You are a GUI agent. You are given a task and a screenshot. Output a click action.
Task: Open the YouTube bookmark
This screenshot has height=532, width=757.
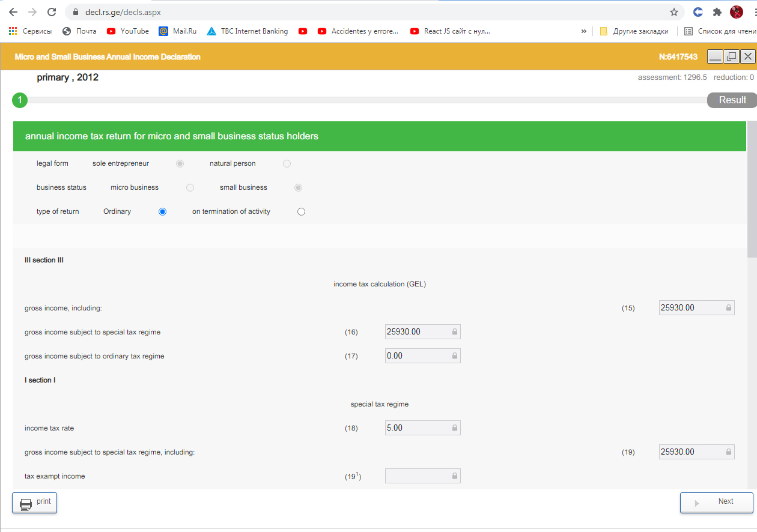127,31
